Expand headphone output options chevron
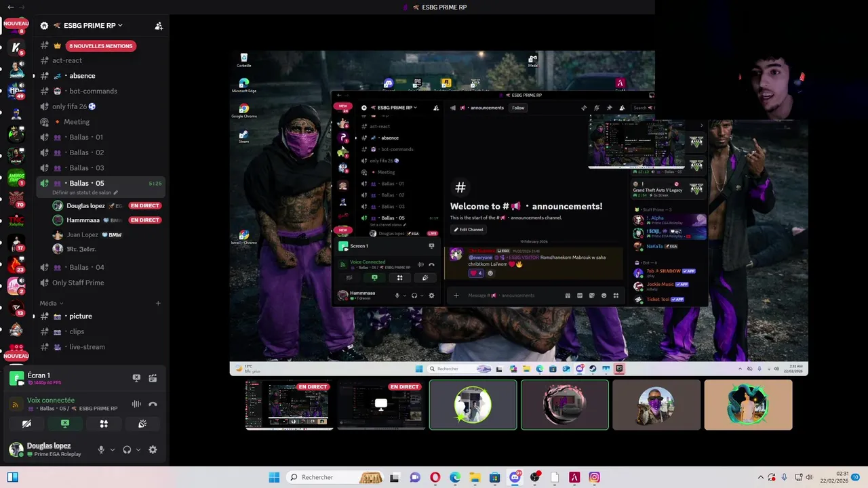 [x=138, y=449]
